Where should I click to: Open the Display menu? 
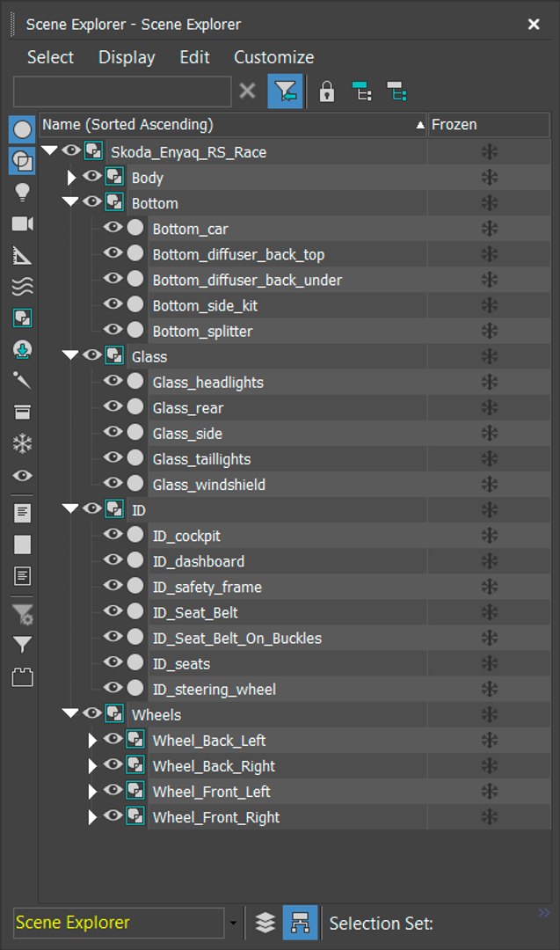(x=127, y=57)
